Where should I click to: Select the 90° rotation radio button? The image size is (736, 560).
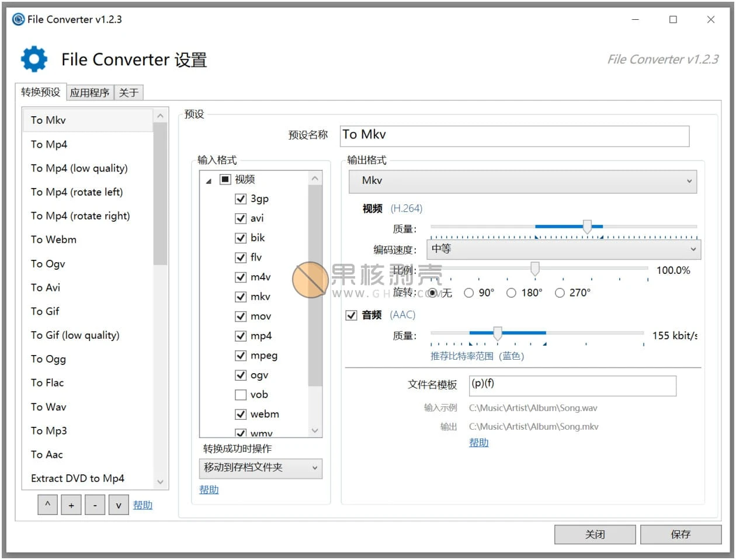(468, 293)
